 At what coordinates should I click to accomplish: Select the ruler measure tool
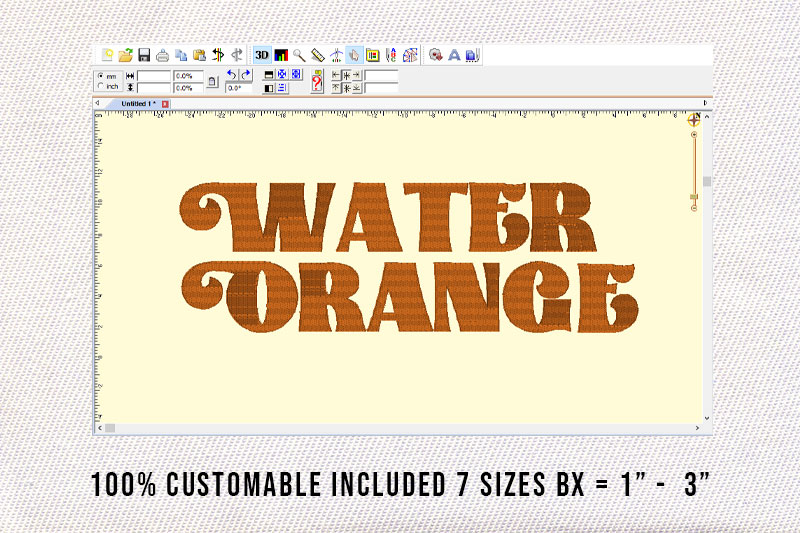coord(317,55)
